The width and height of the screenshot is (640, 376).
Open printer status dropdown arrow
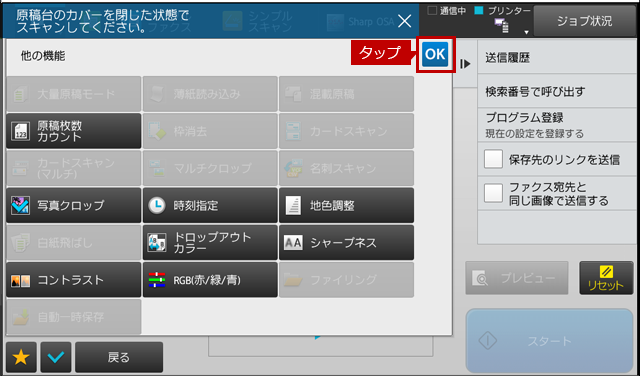coord(527,32)
